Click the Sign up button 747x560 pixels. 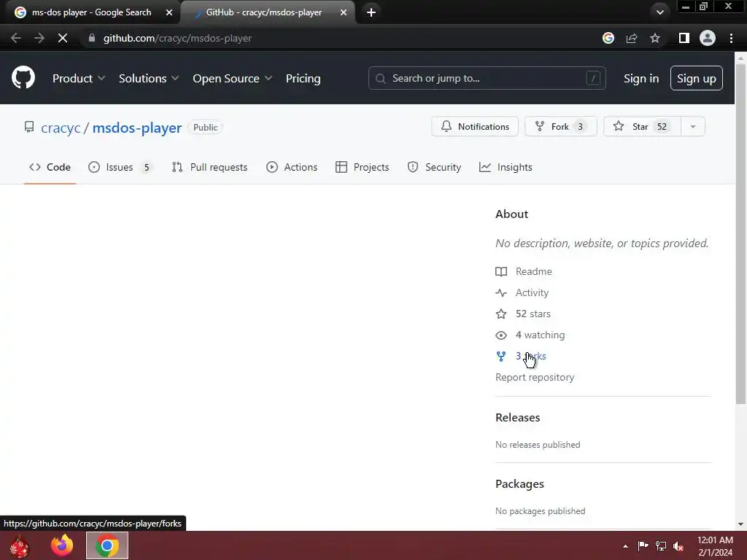tap(697, 79)
